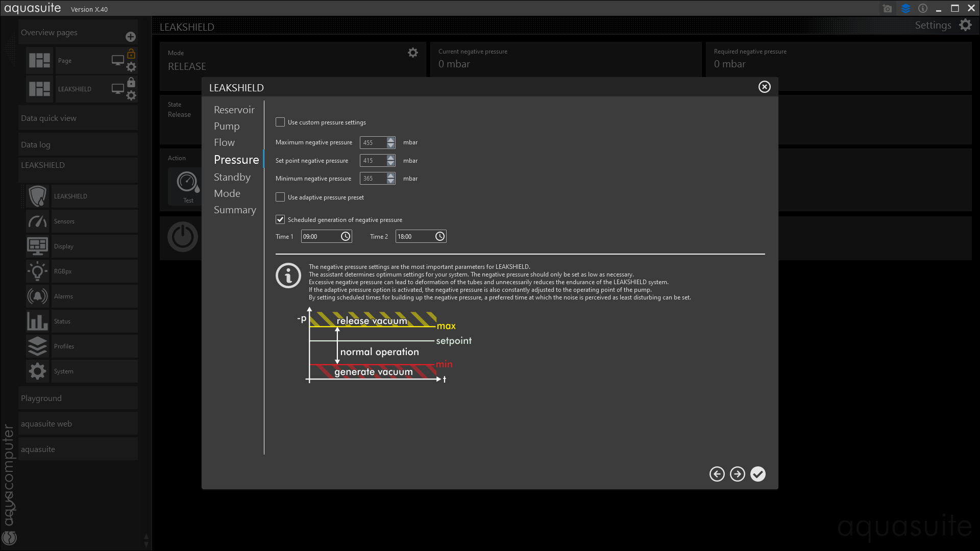This screenshot has height=551, width=980.
Task: Uncheck Scheduled generation of negative pressure
Action: coord(280,219)
